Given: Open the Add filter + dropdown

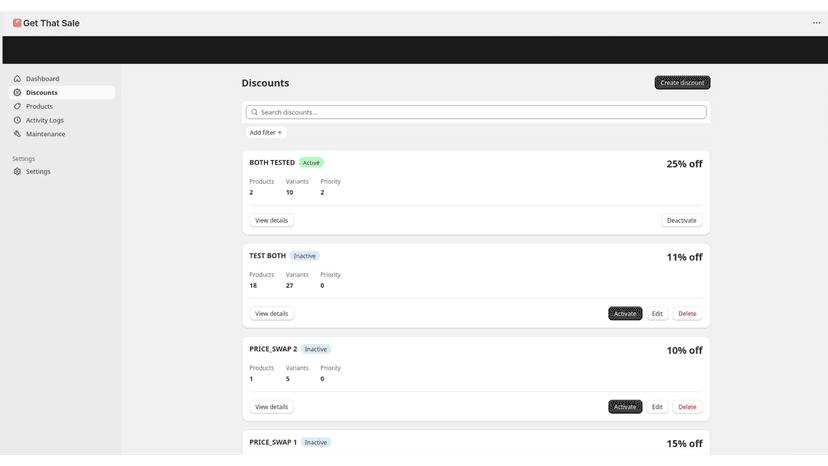Looking at the screenshot, I should [x=266, y=133].
